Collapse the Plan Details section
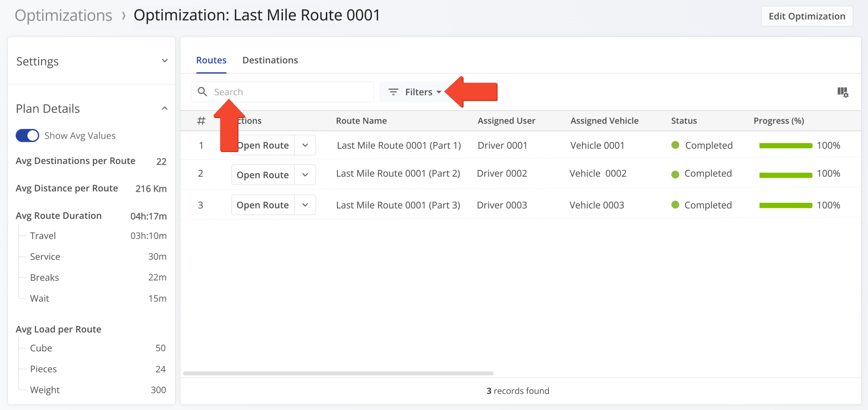 (x=164, y=108)
